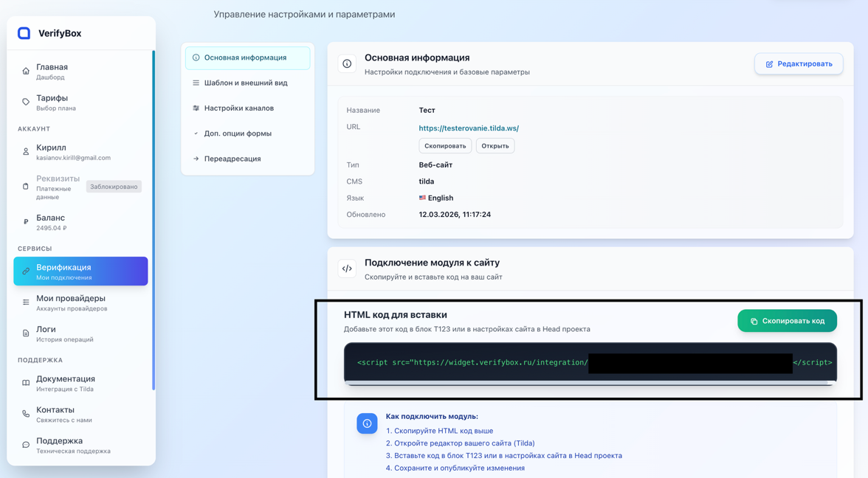868x478 pixels.
Task: Open Логи operation history
Action: click(x=81, y=333)
